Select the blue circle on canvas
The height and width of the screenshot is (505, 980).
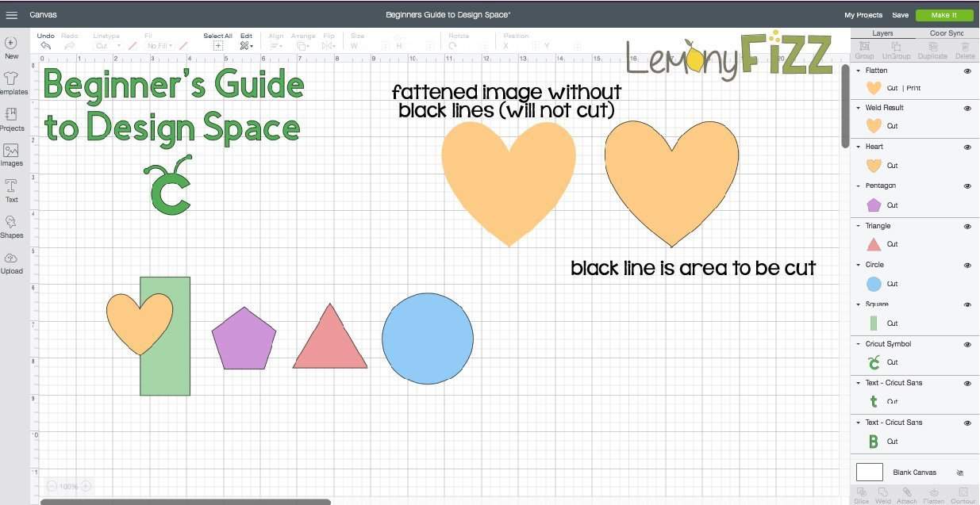click(428, 339)
